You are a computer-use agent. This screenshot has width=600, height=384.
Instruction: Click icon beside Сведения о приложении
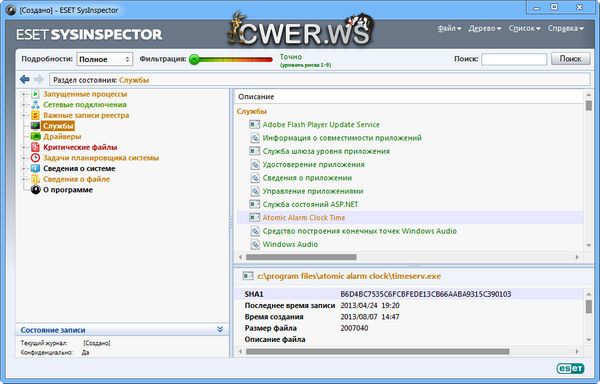[254, 178]
